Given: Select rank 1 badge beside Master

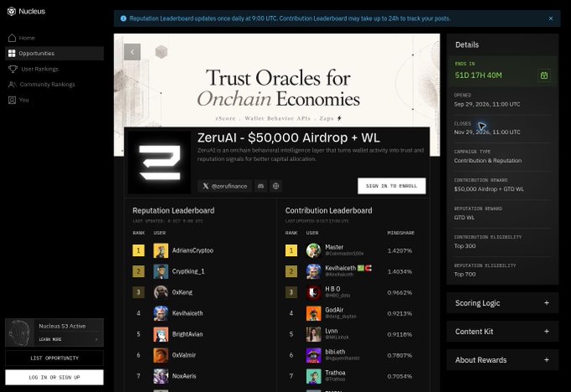Looking at the screenshot, I should 291,250.
